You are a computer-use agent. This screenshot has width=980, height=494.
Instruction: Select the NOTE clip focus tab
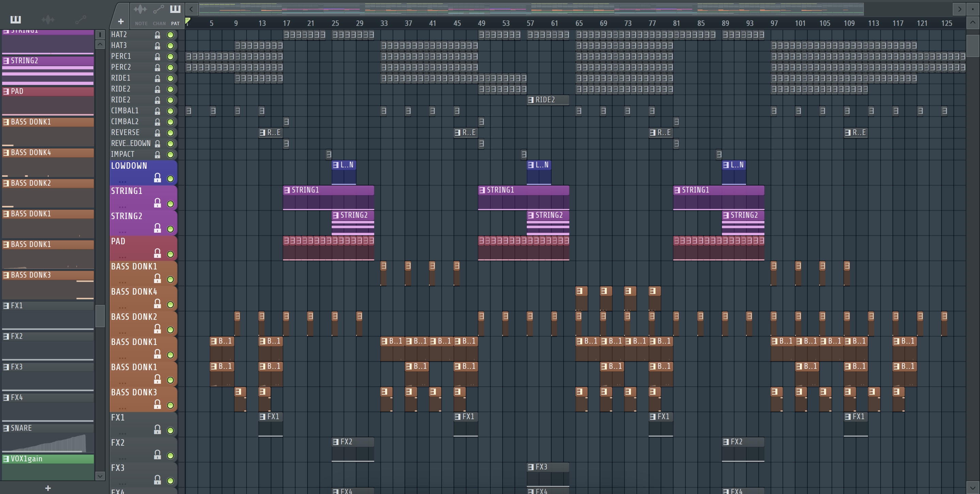[141, 15]
